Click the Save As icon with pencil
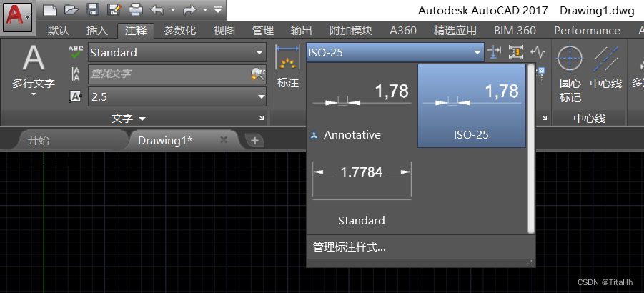The width and height of the screenshot is (644, 293). pyautogui.click(x=114, y=9)
